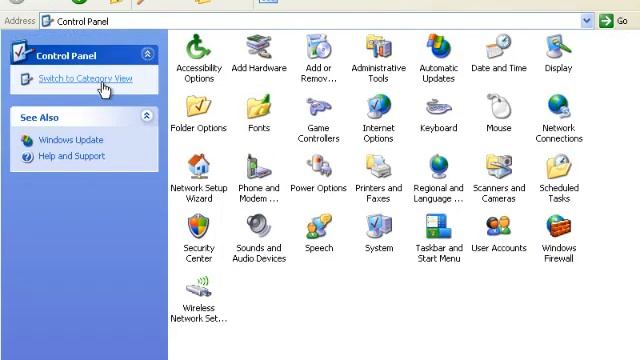Open Phone and Modem options icon
This screenshot has width=640, height=360.
[x=259, y=167]
